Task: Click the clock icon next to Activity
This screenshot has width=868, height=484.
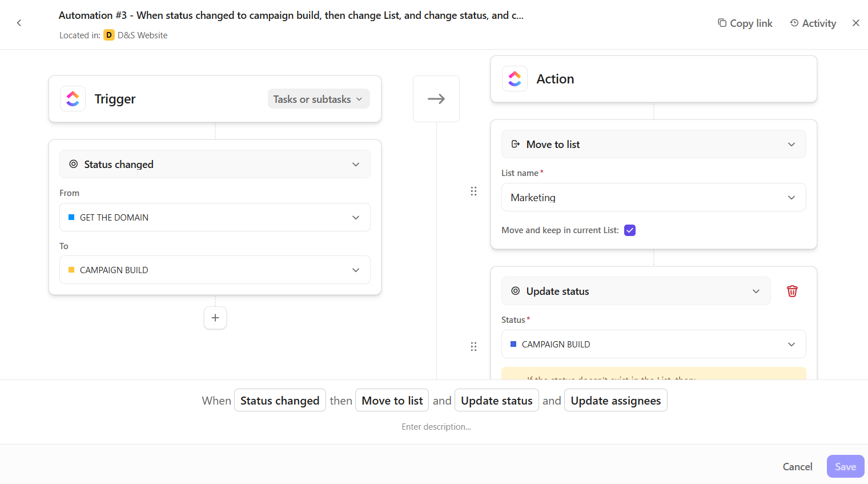Action: (x=794, y=23)
